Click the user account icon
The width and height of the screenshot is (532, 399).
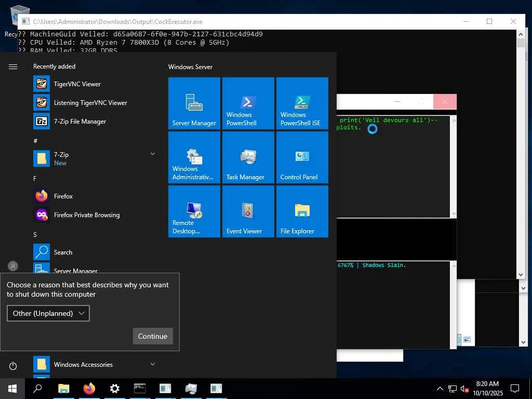(x=13, y=266)
